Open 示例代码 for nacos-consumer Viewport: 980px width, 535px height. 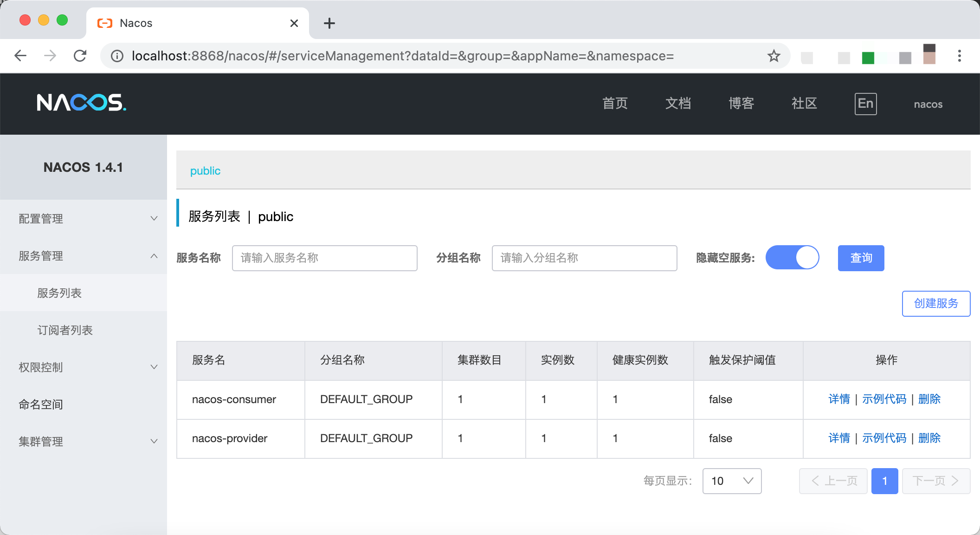pos(884,399)
